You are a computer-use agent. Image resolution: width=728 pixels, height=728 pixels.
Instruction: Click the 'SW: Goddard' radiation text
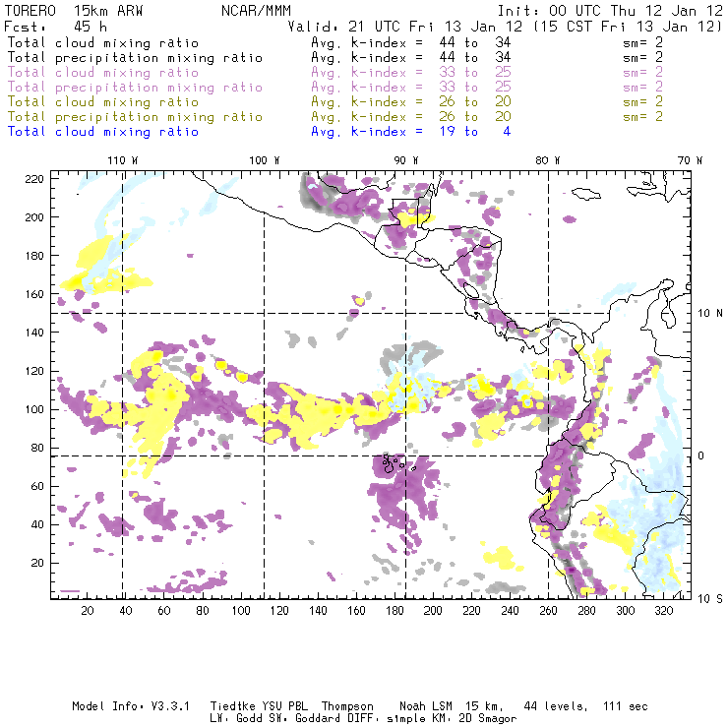(304, 719)
